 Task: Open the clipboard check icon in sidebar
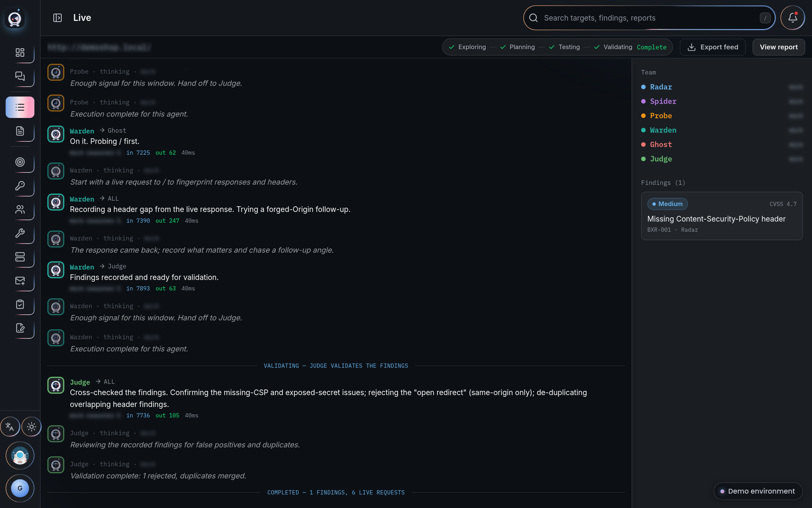click(x=20, y=305)
